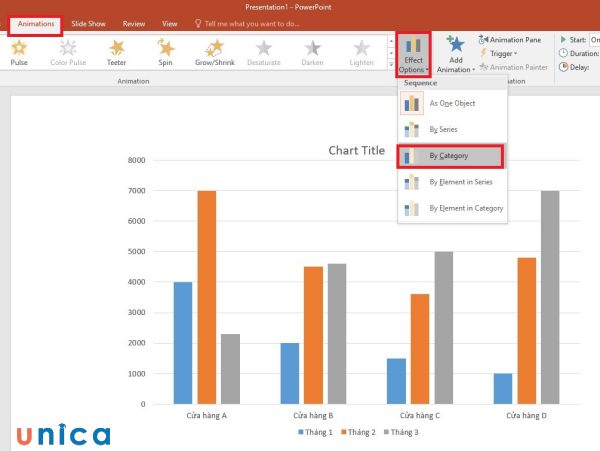
Task: Pick By Category in the sequence menu
Action: coord(450,156)
